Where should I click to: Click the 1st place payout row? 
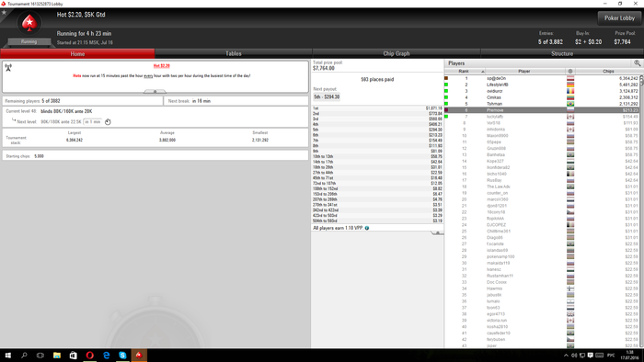[377, 108]
